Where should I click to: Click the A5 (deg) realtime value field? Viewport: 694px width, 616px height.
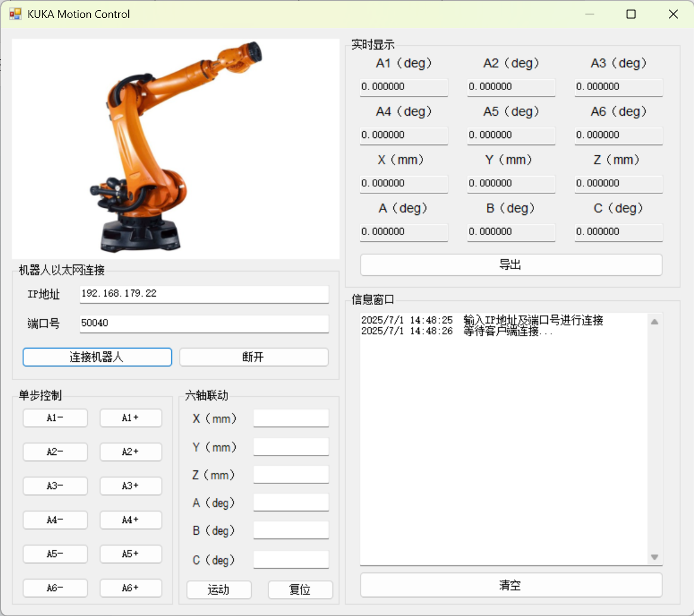[511, 135]
